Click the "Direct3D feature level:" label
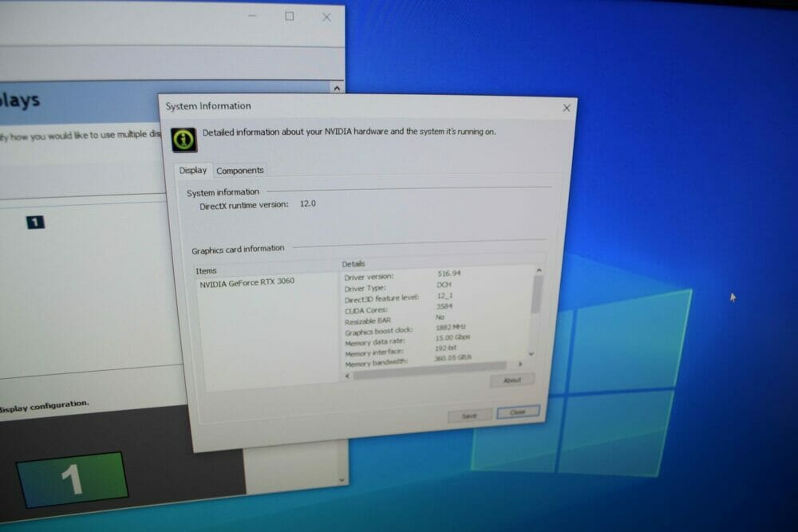Image resolution: width=798 pixels, height=532 pixels. (x=381, y=298)
